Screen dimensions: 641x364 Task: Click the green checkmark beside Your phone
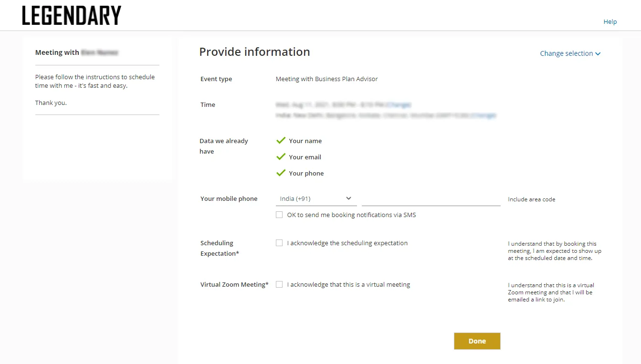[281, 173]
